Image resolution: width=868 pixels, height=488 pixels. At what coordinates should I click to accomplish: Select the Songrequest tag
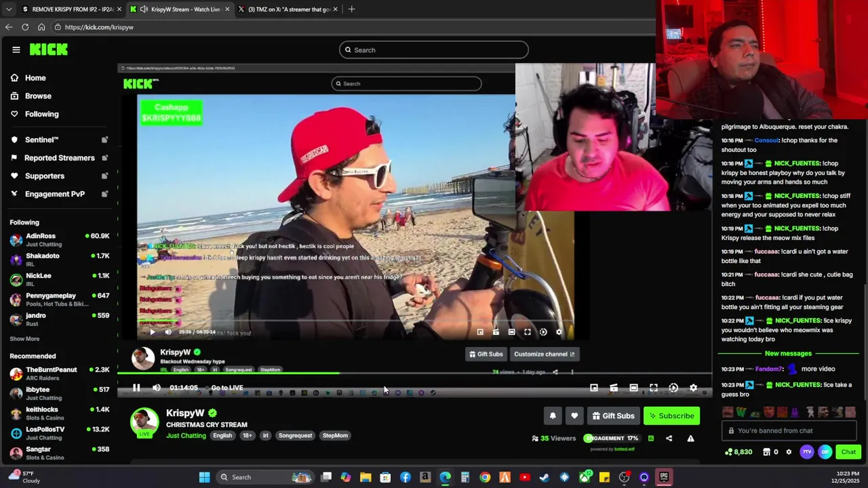295,436
